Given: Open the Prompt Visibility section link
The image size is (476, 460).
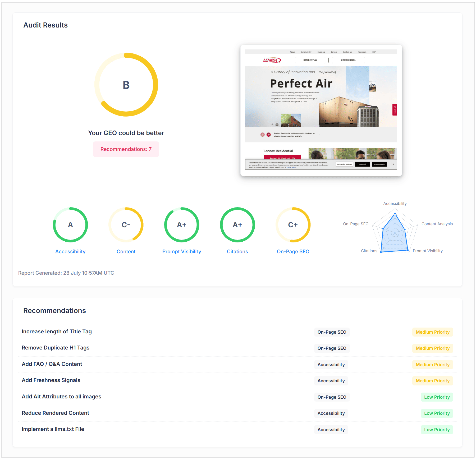Looking at the screenshot, I should [182, 251].
